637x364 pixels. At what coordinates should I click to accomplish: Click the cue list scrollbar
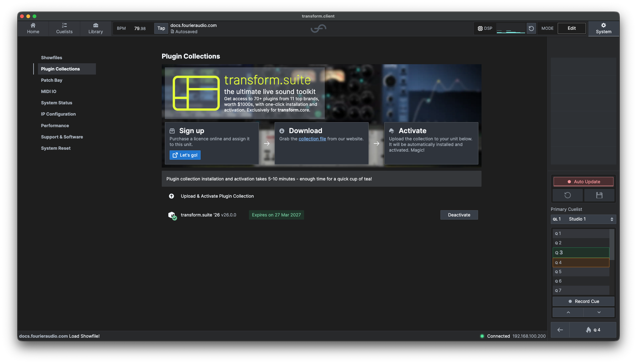[612, 244]
